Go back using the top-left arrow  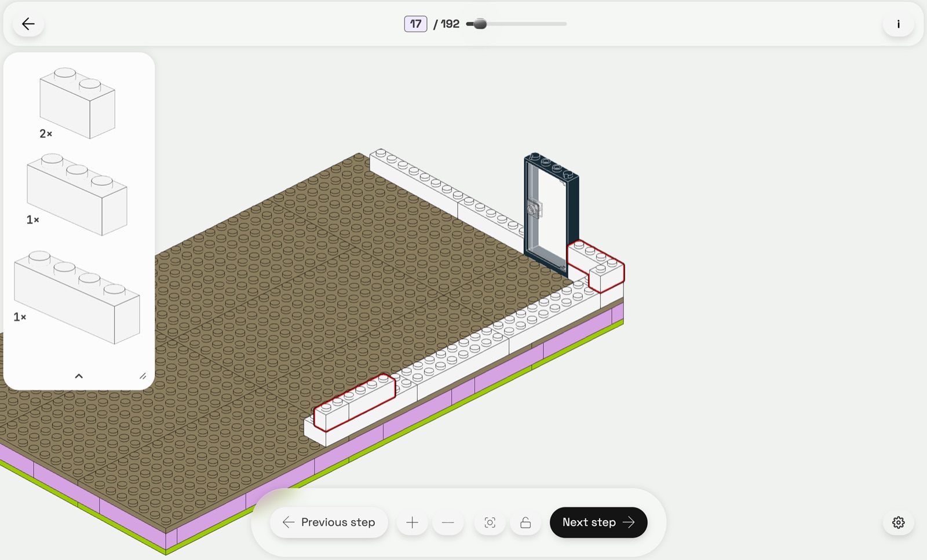28,24
